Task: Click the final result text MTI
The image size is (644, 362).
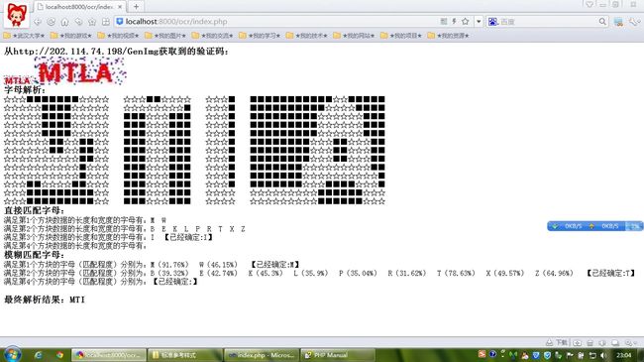Action: pos(77,300)
